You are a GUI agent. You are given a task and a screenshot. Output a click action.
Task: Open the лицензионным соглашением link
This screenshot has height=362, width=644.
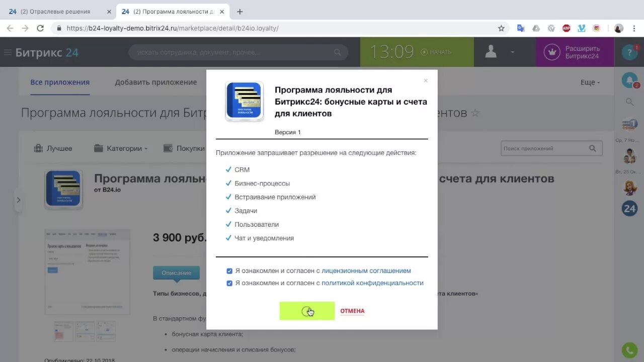[366, 271]
